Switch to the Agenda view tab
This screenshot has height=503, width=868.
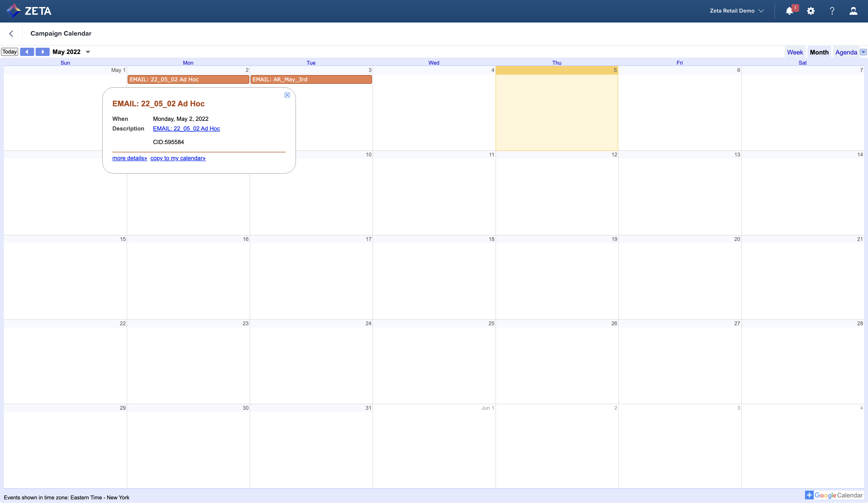click(x=846, y=52)
